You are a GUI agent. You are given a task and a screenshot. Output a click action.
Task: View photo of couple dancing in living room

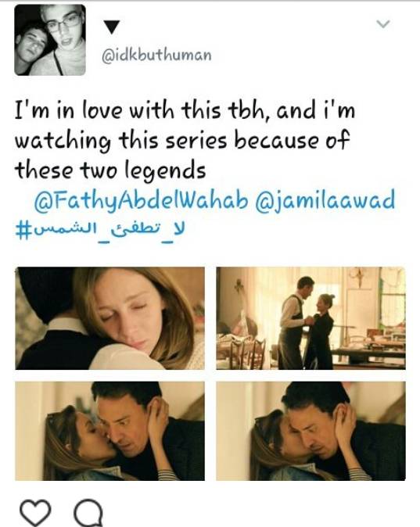click(x=311, y=318)
